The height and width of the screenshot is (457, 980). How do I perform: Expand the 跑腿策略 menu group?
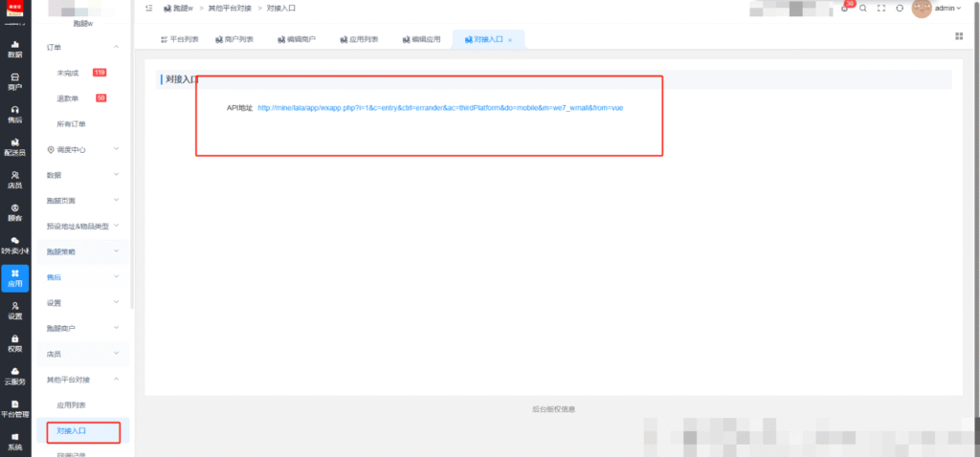(x=117, y=251)
